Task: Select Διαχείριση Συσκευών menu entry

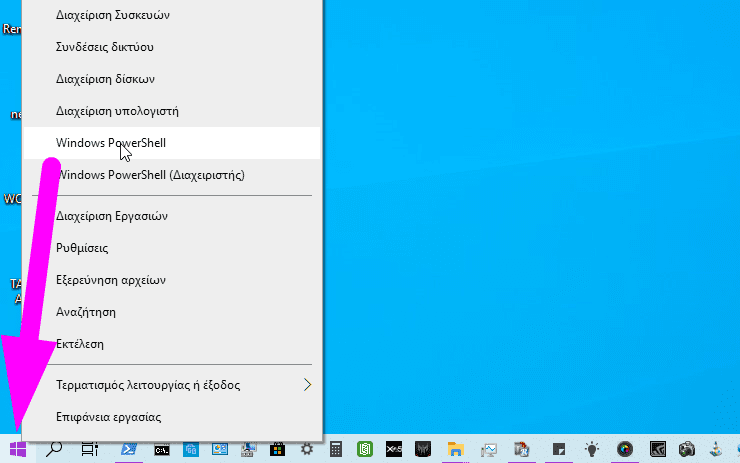Action: tap(172, 15)
